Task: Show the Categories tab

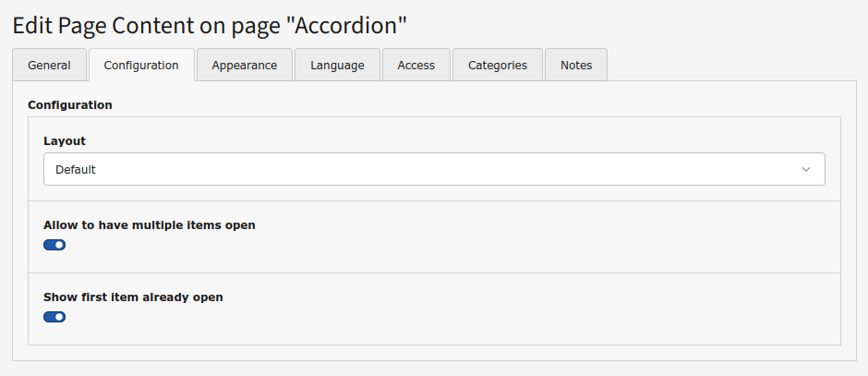Action: (x=498, y=66)
